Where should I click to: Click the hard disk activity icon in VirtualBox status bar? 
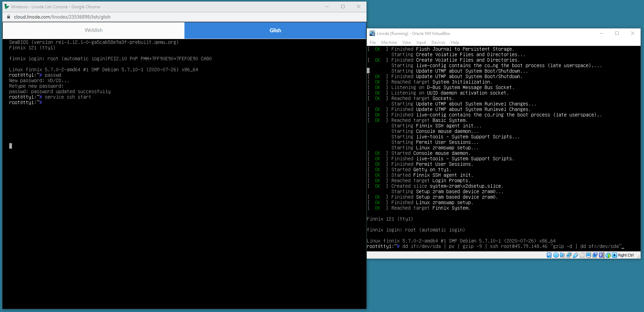[x=549, y=255]
